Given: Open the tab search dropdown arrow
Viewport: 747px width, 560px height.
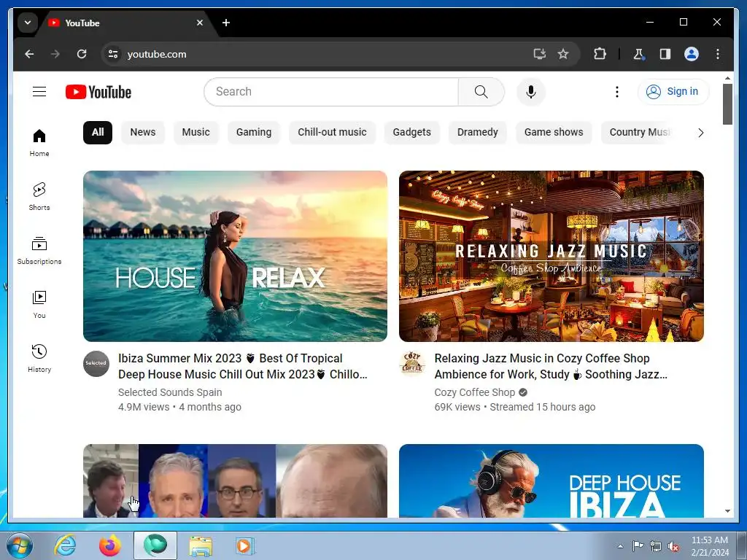Looking at the screenshot, I should point(28,23).
